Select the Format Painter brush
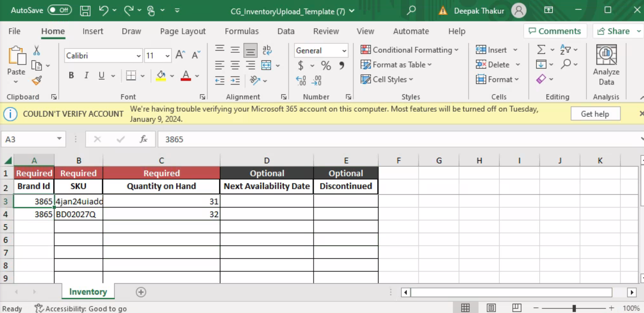 [36, 80]
